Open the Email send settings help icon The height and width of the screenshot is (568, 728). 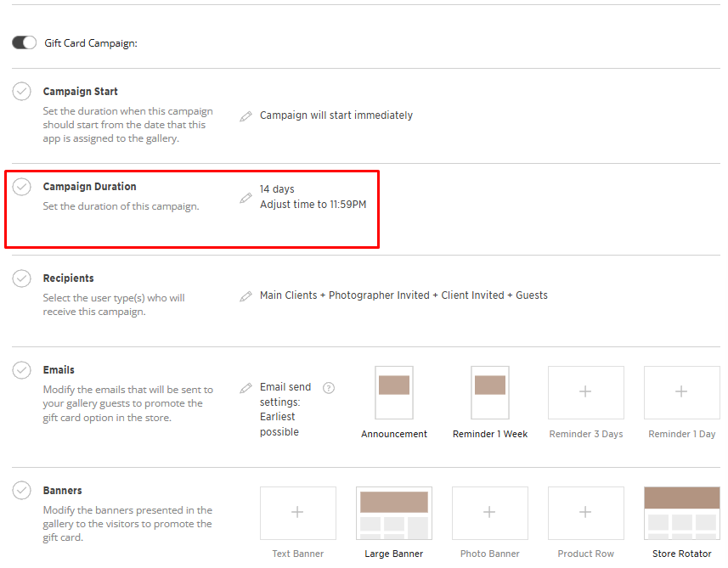pos(329,388)
